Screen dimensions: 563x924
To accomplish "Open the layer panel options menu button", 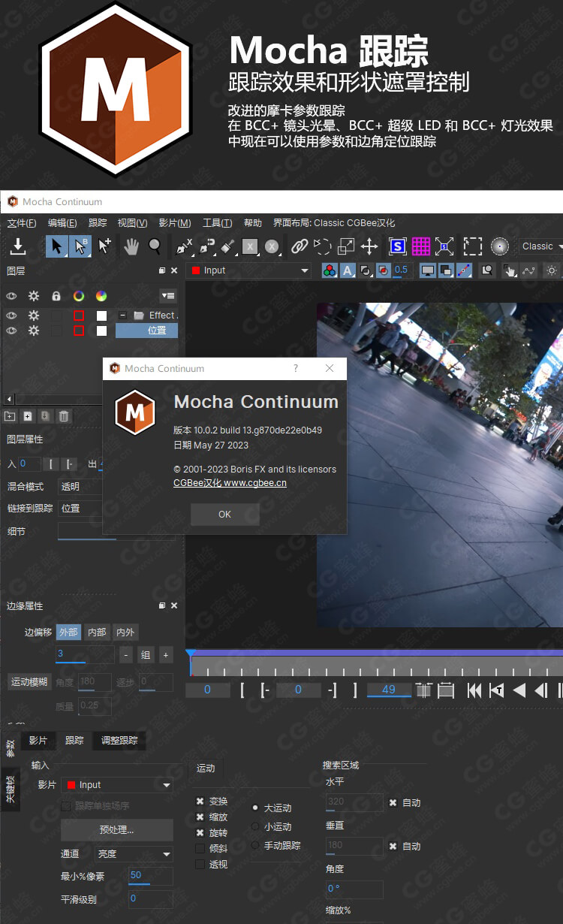I will pos(168,296).
